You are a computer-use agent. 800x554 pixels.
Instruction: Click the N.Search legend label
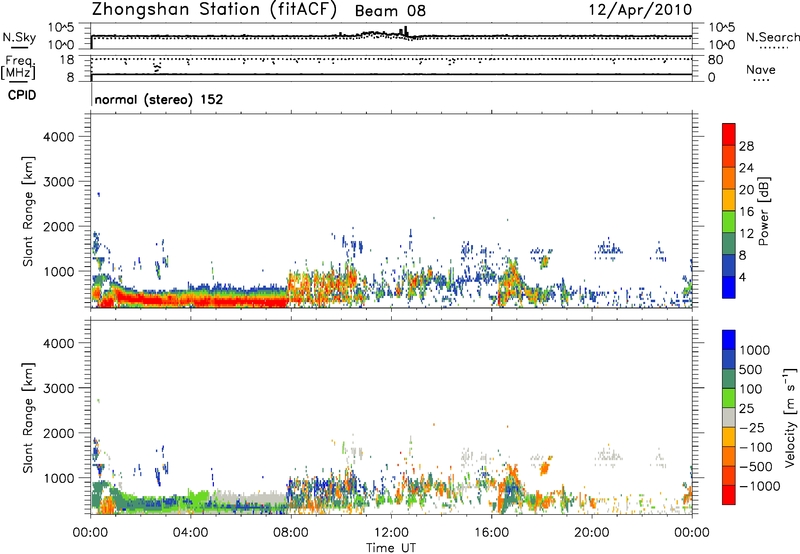[772, 37]
